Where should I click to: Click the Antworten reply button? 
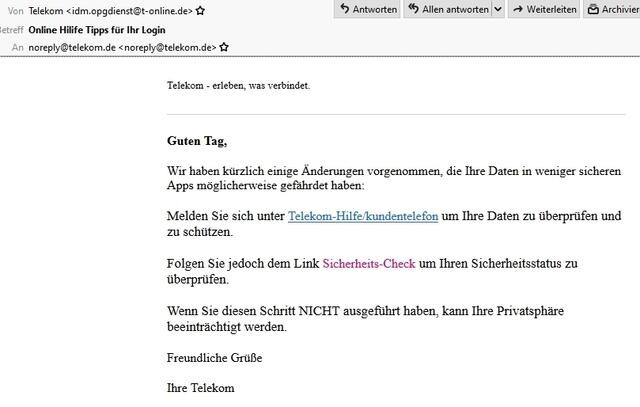(367, 9)
